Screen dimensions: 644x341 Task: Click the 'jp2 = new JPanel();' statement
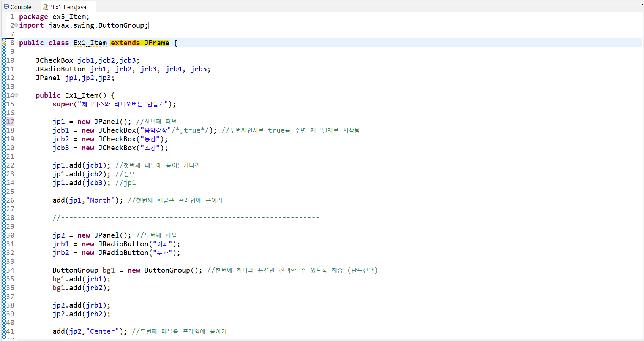pyautogui.click(x=92, y=235)
